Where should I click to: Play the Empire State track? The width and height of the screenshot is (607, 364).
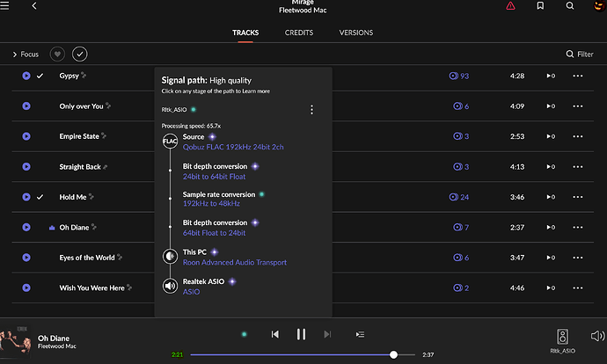tap(26, 136)
